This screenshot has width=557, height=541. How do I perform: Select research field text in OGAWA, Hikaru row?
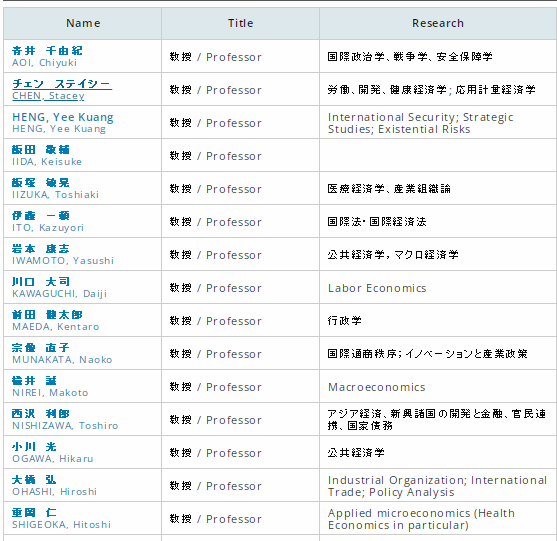pyautogui.click(x=356, y=453)
